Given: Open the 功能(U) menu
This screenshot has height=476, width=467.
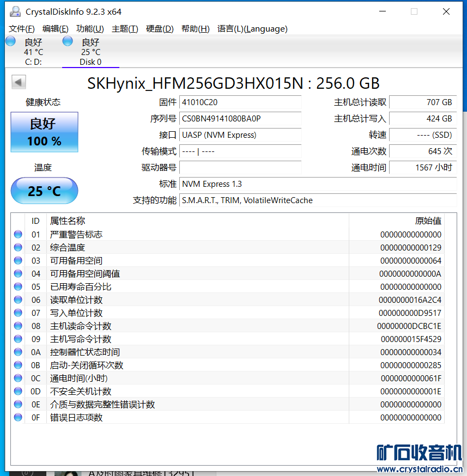Looking at the screenshot, I should click(x=90, y=29).
